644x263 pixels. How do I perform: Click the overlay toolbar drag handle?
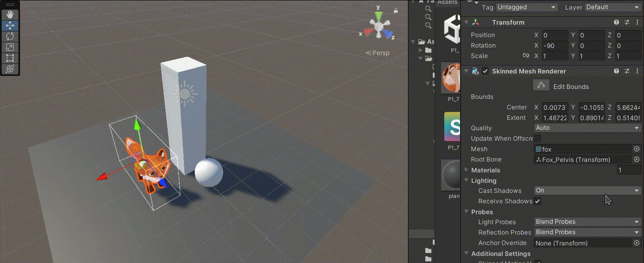point(10,5)
